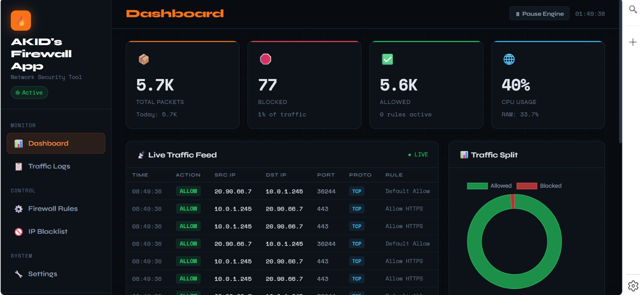Open the Traffic Logs page
Screen dimensions: 644x295
coord(49,166)
